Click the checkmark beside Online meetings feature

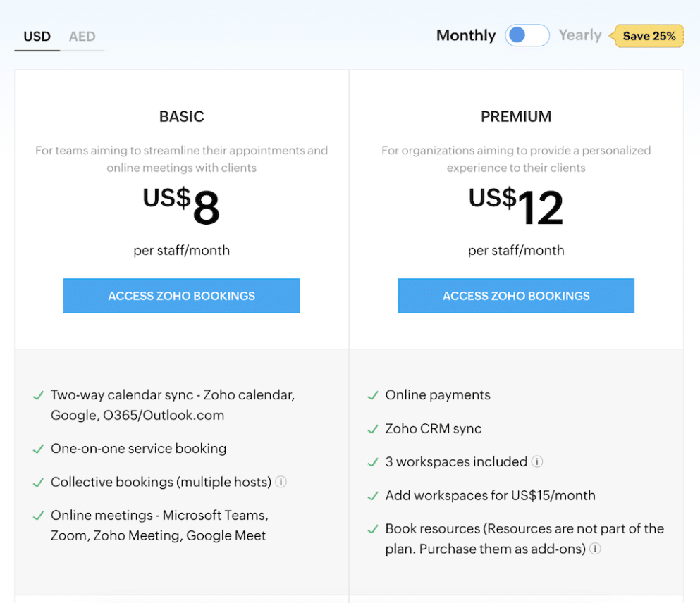[37, 515]
